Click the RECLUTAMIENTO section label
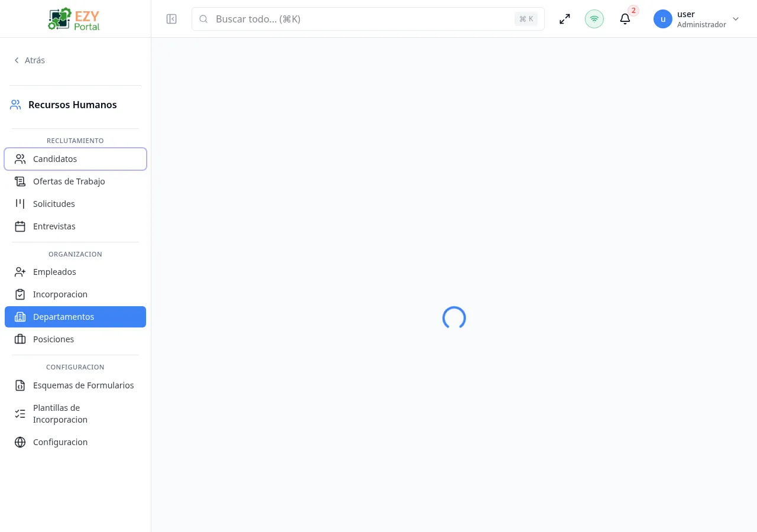 75,141
